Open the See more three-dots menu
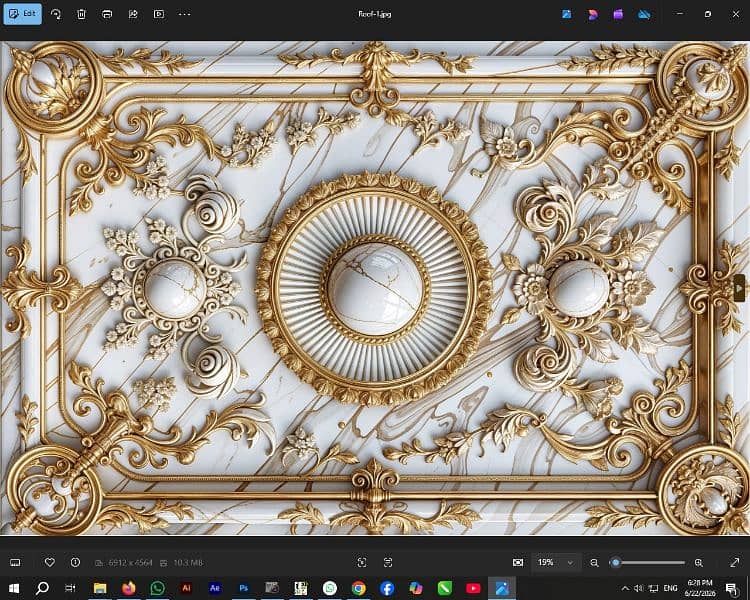This screenshot has height=600, width=750. click(185, 14)
